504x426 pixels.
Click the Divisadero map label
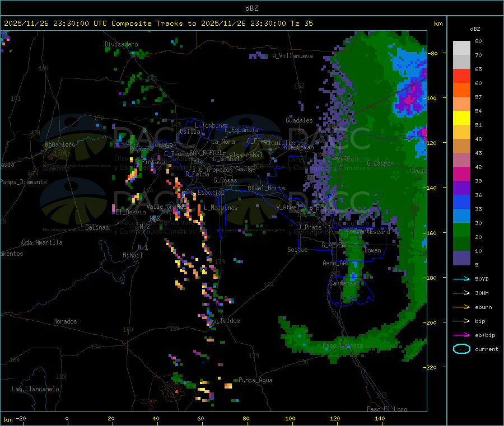[121, 44]
